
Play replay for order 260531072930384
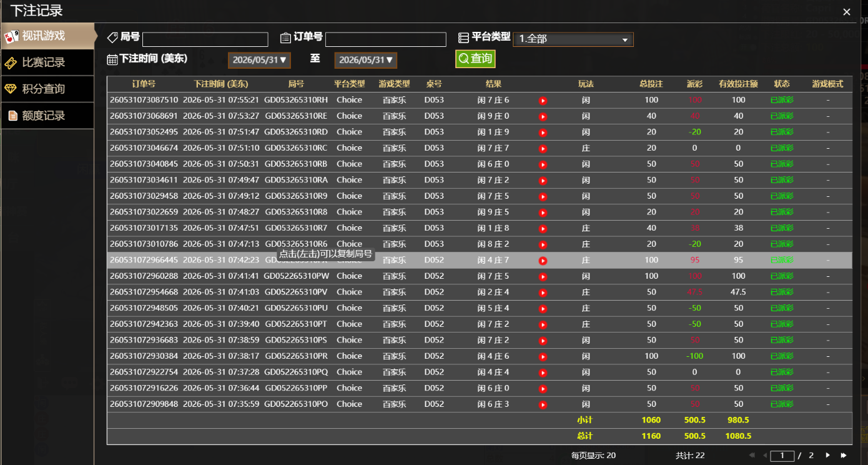(x=543, y=357)
